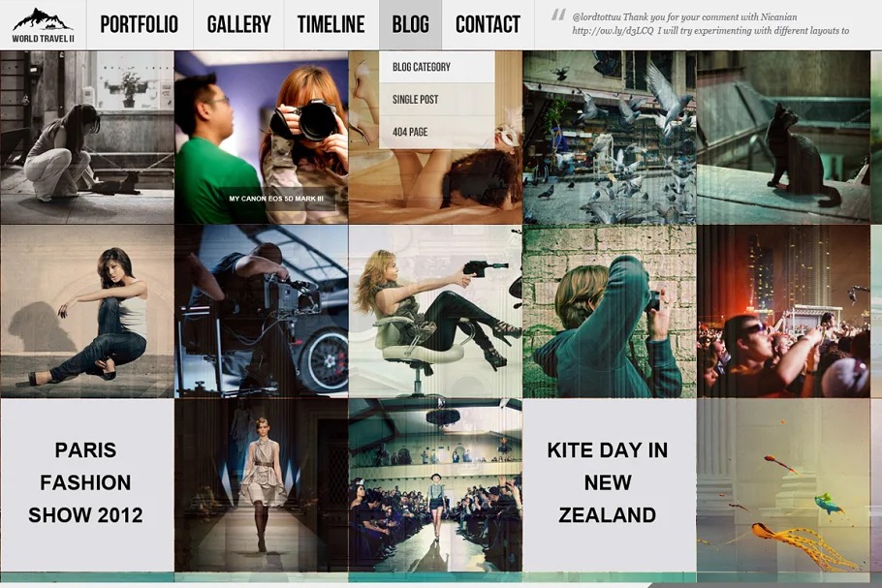Open the concert crowd at night photo
The height and width of the screenshot is (588, 882).
783,311
